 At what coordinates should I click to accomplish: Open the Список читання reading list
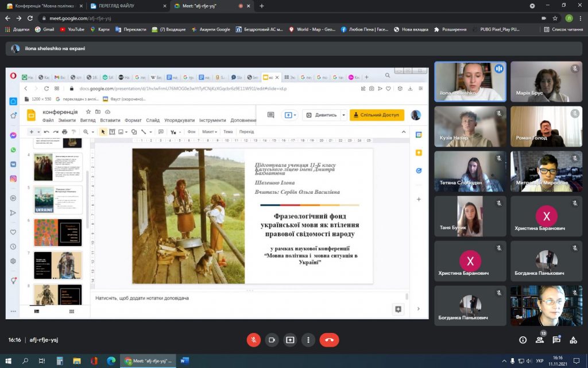pyautogui.click(x=563, y=29)
